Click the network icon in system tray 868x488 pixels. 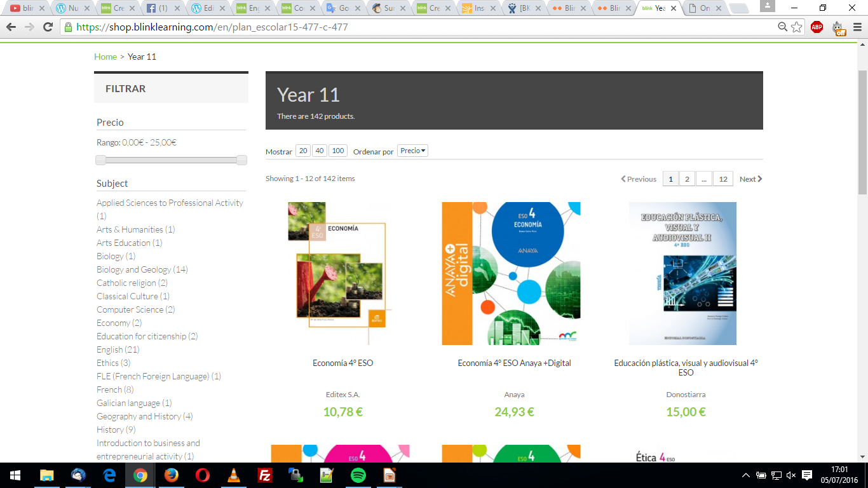[776, 475]
